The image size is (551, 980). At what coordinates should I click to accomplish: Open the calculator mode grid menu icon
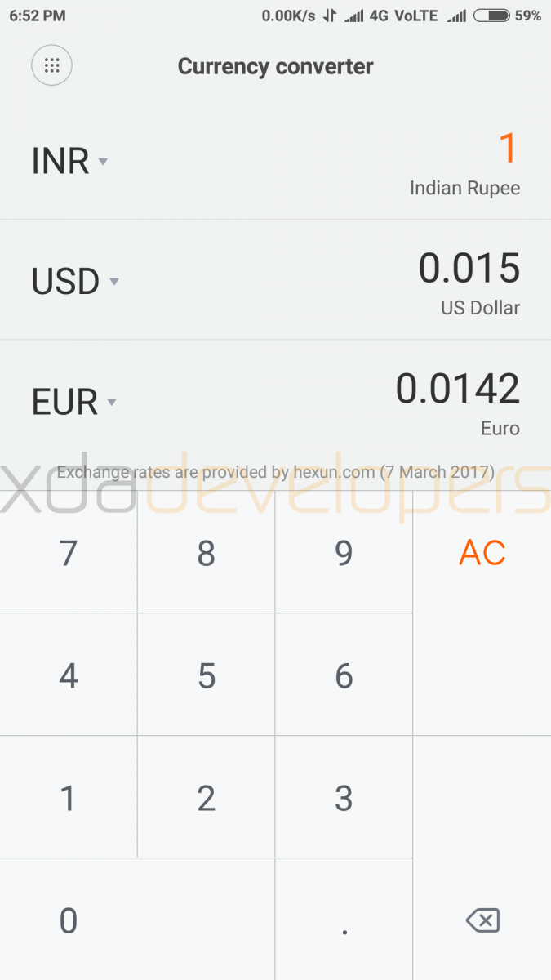click(x=51, y=66)
